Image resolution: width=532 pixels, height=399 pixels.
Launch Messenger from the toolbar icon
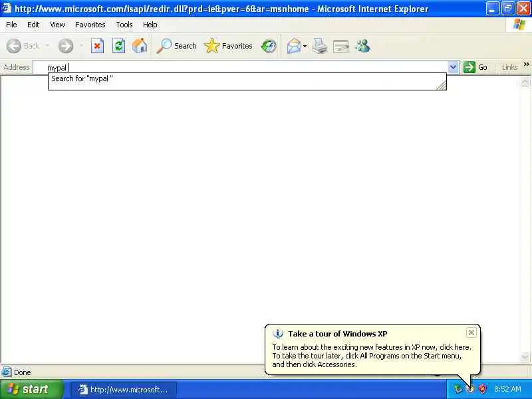click(362, 46)
